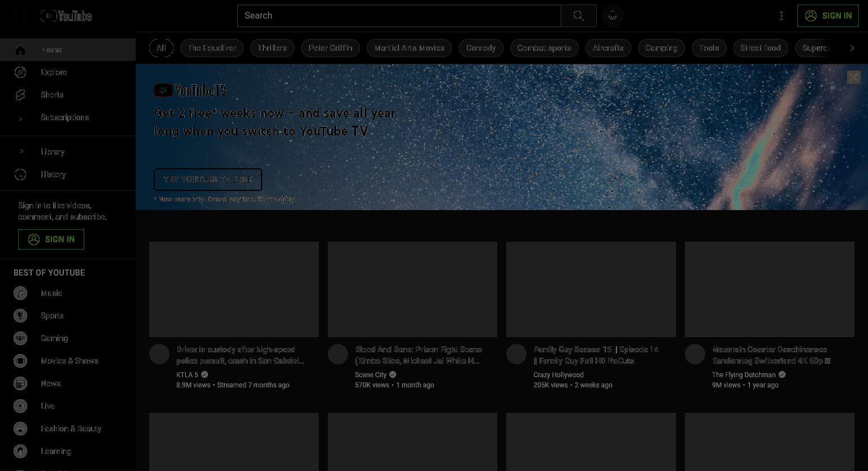Select the Tools filter chip
The height and width of the screenshot is (471, 868).
pos(709,48)
